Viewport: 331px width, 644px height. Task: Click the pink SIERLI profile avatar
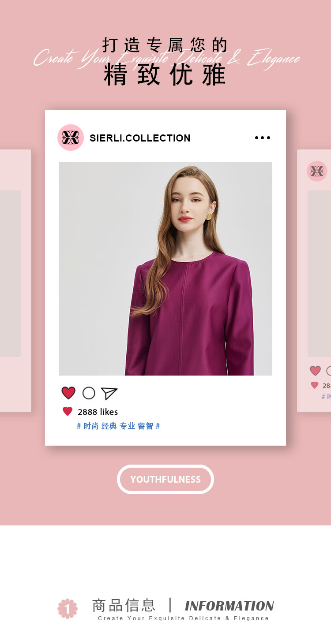[x=71, y=138]
